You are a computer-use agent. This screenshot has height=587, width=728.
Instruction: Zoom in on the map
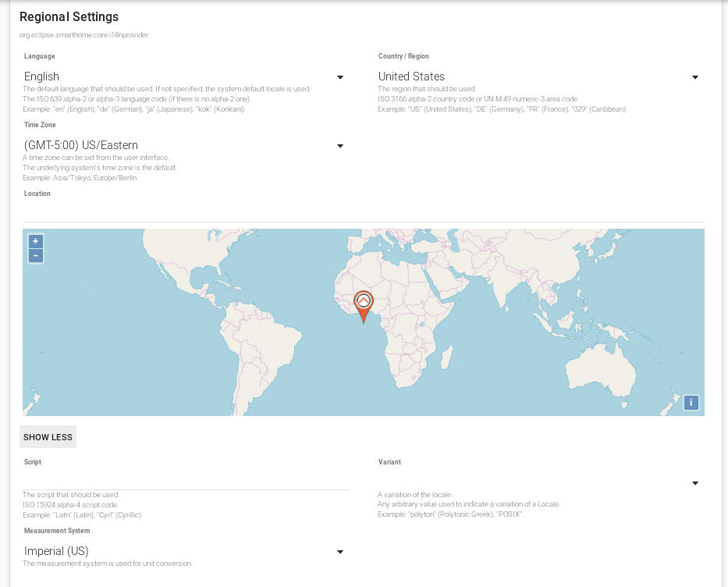(36, 241)
